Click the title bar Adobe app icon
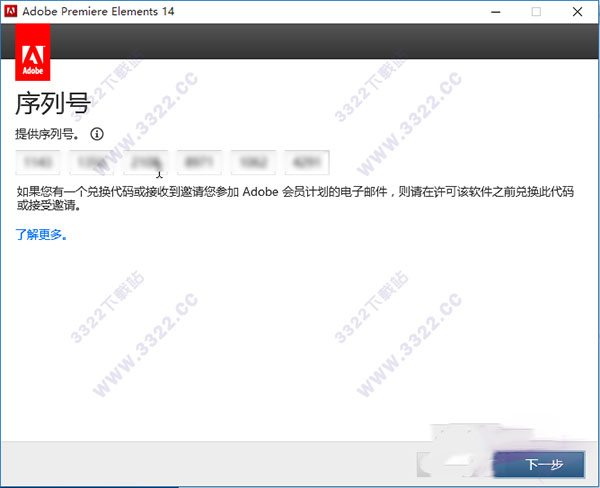Image resolution: width=600 pixels, height=488 pixels. point(11,11)
